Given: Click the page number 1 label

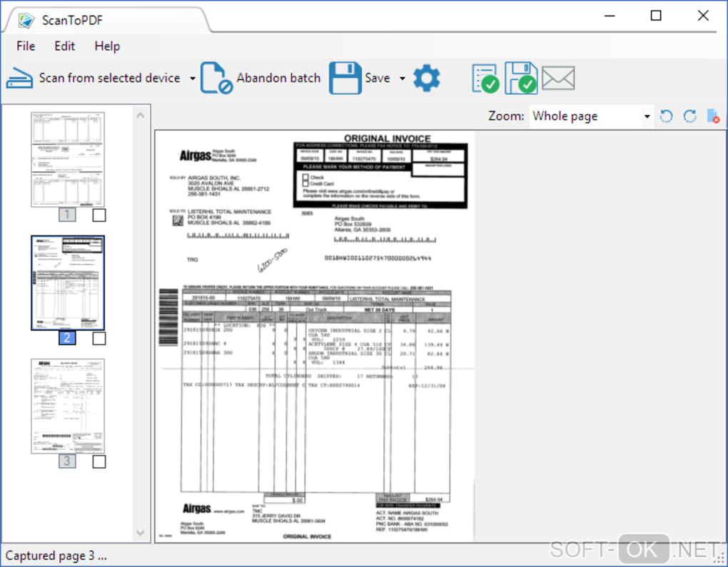Looking at the screenshot, I should (x=67, y=215).
